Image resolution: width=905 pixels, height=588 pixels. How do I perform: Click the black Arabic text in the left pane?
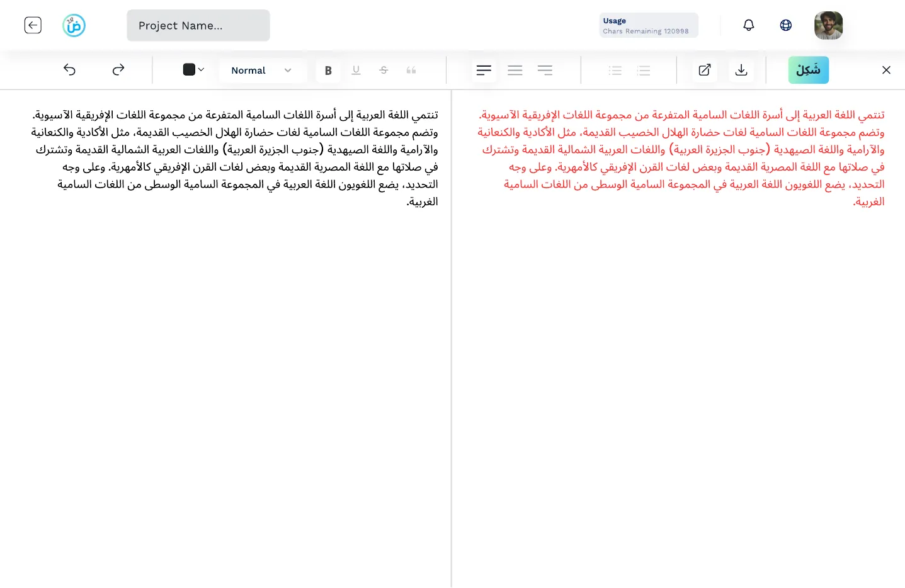[x=235, y=158]
